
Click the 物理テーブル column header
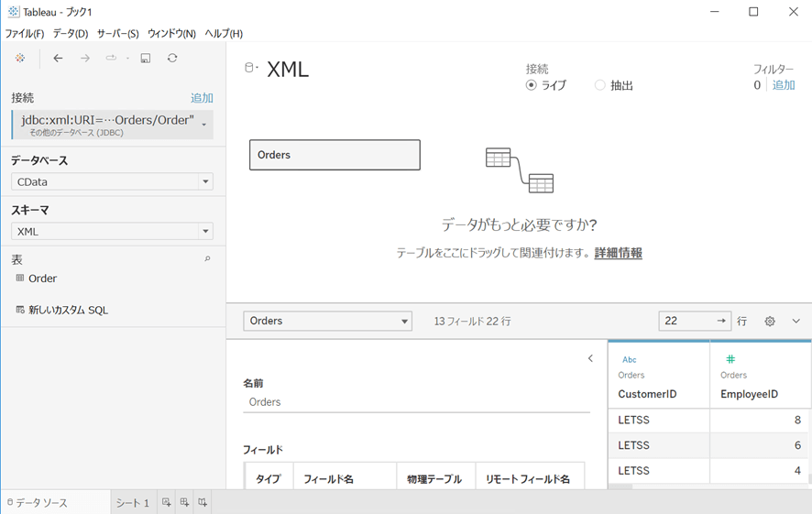435,479
